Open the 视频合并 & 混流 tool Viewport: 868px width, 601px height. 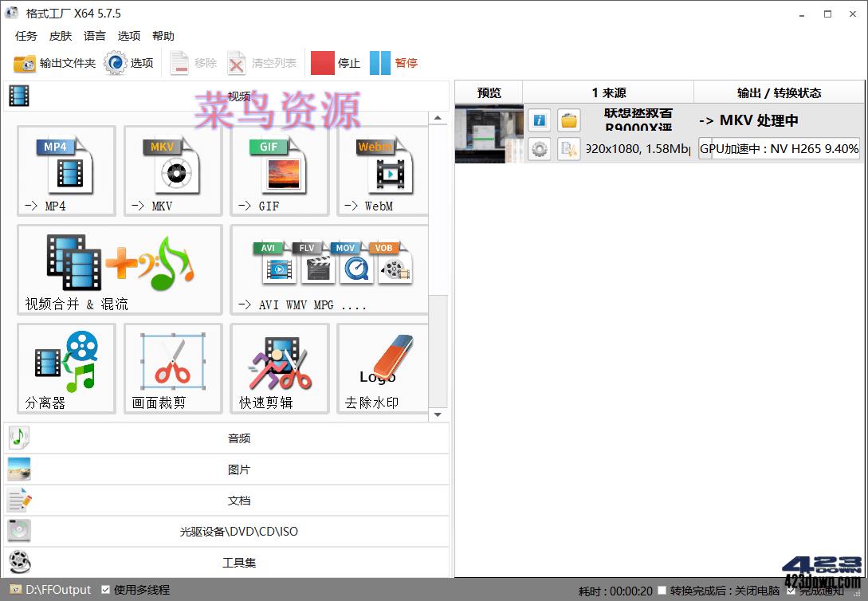coord(119,269)
